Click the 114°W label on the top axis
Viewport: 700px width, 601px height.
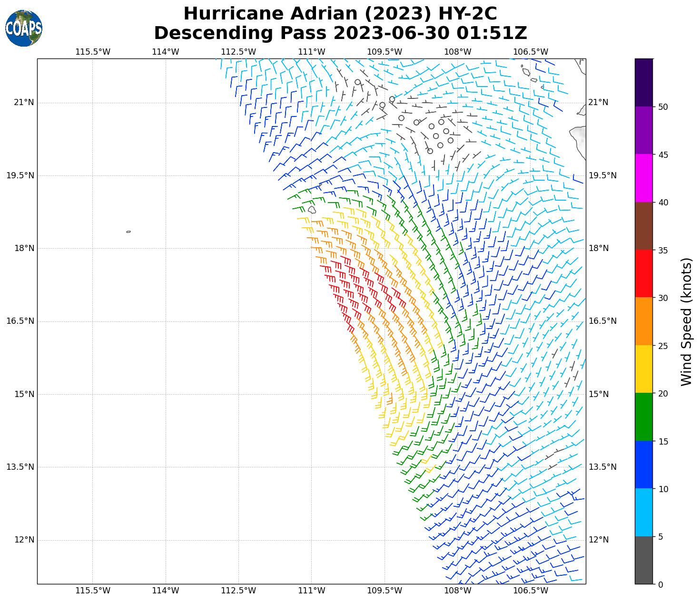[x=165, y=52]
